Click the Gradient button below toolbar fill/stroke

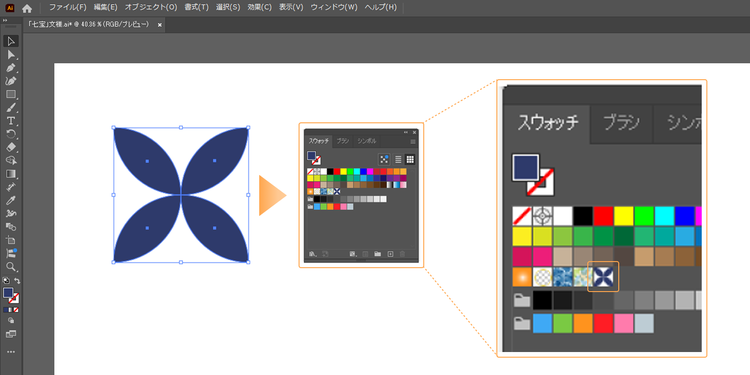(11, 309)
